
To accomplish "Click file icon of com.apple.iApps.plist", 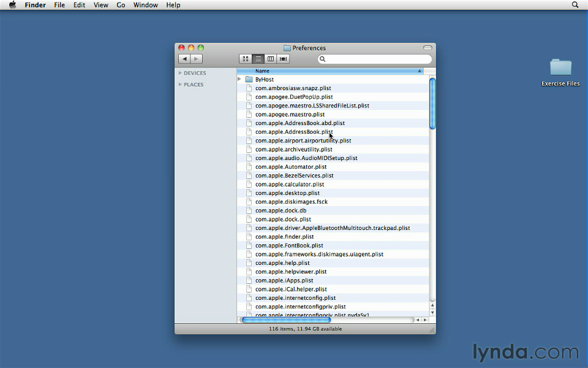I will point(249,280).
